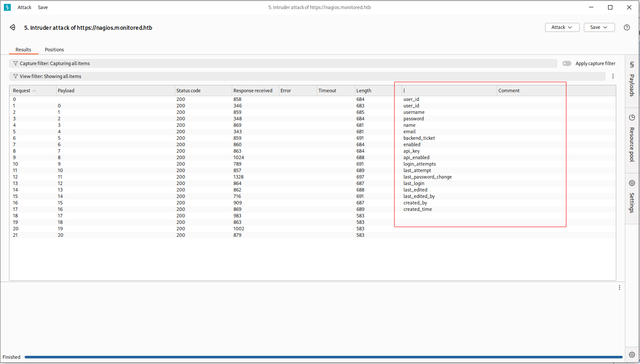Click the Capture filter: Capturing all items bar
Image resolution: width=640 pixels, height=364 pixels.
(283, 63)
